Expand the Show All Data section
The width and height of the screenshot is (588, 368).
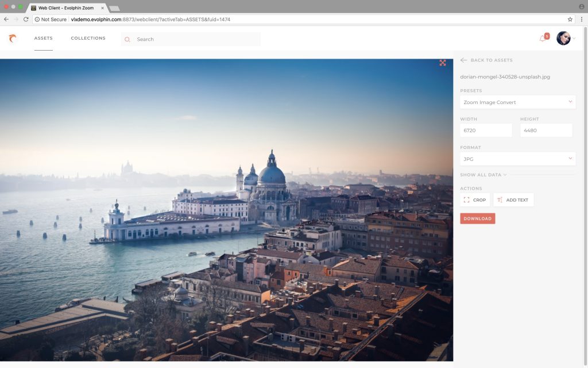(x=484, y=175)
